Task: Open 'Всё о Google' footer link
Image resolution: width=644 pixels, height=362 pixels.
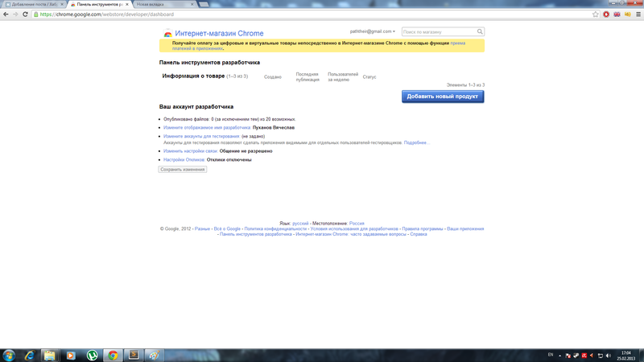Action: (227, 228)
